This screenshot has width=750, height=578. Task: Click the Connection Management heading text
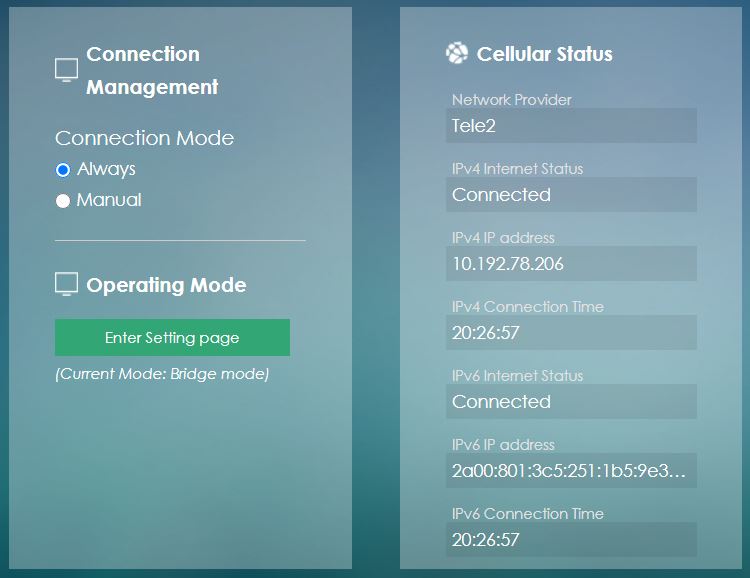[151, 70]
